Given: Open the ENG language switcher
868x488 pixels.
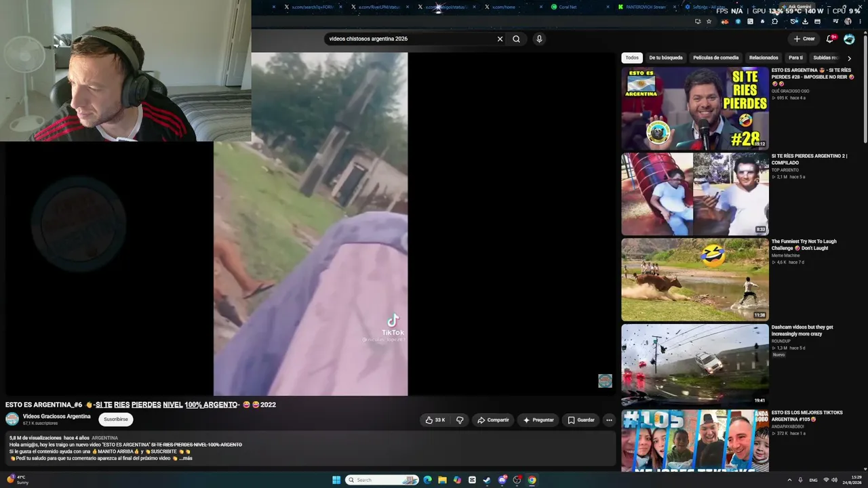Looking at the screenshot, I should click(x=813, y=480).
